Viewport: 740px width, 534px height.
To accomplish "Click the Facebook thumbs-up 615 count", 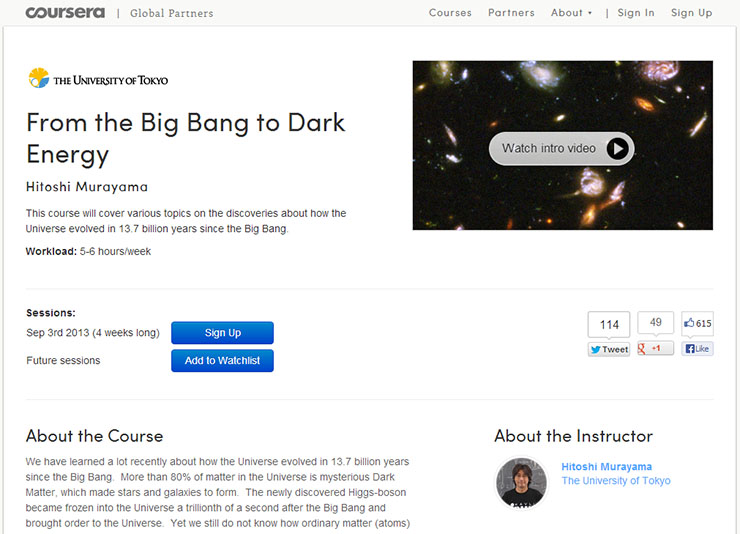I will (x=697, y=323).
